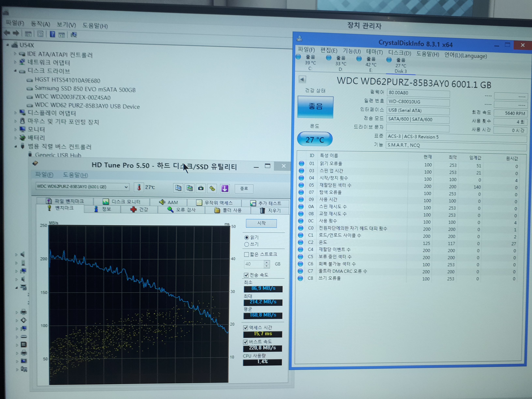Click the thermometer temperature icon in HD Tune
532x399 pixels.
[139, 187]
